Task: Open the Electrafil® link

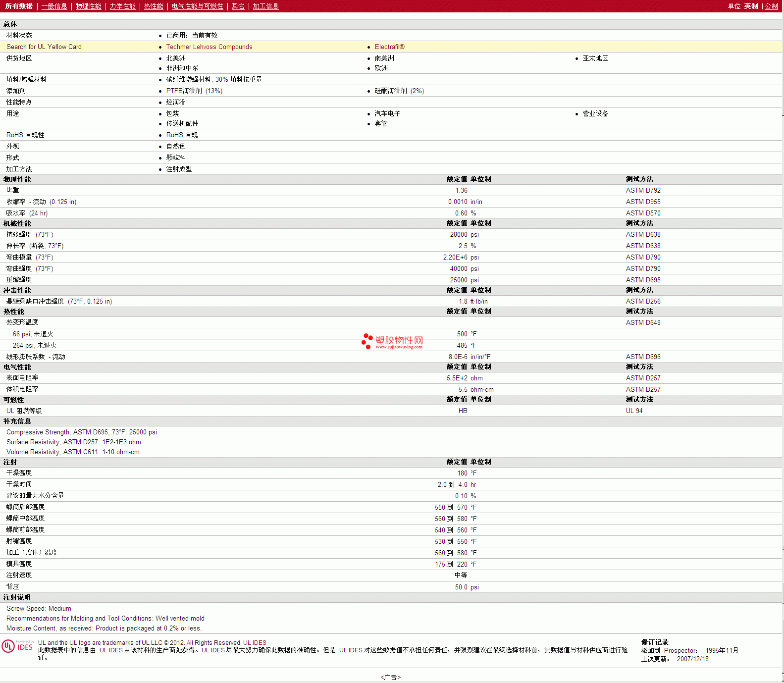Action: tap(389, 47)
